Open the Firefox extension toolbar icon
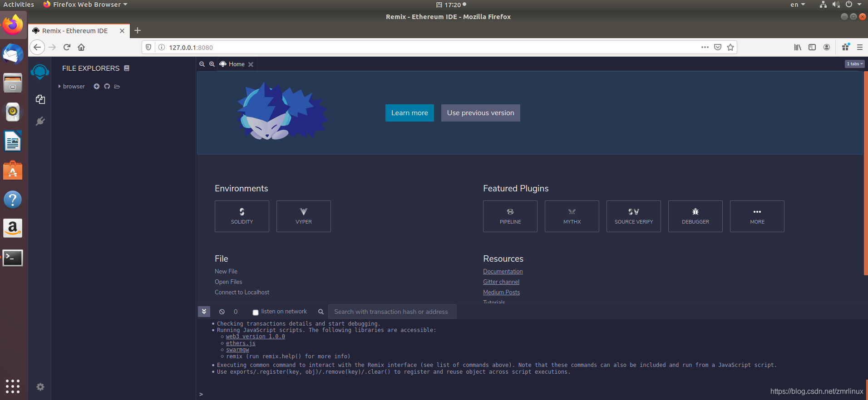This screenshot has width=868, height=400. 845,47
